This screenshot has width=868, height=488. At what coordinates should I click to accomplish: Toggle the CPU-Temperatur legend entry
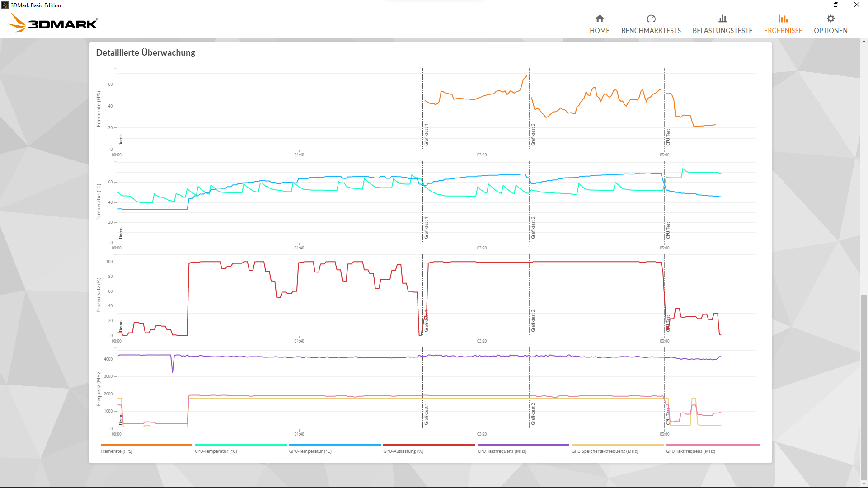pyautogui.click(x=216, y=451)
